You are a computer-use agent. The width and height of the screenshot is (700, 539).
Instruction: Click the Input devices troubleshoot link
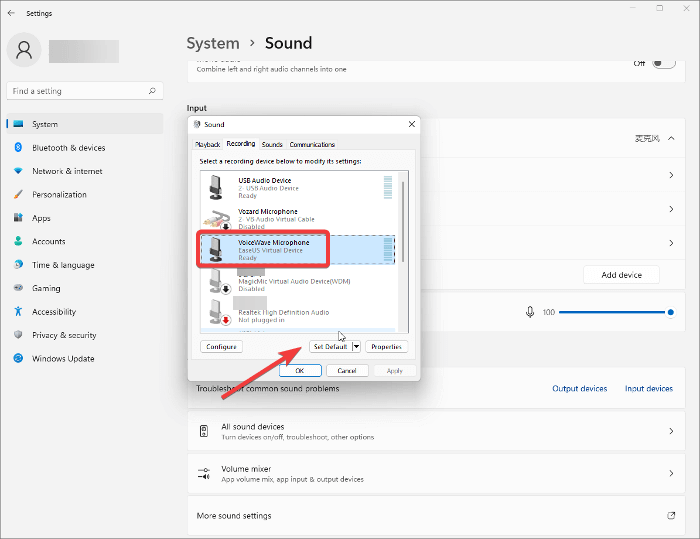[x=648, y=388]
